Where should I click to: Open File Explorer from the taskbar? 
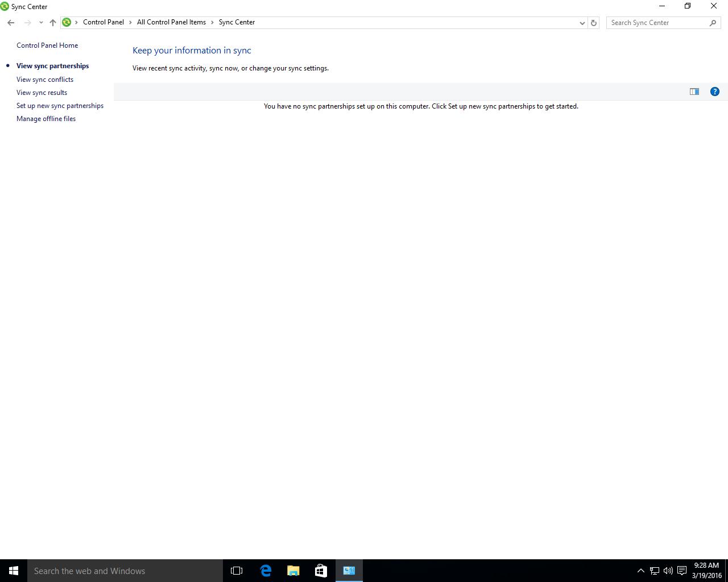click(x=293, y=571)
